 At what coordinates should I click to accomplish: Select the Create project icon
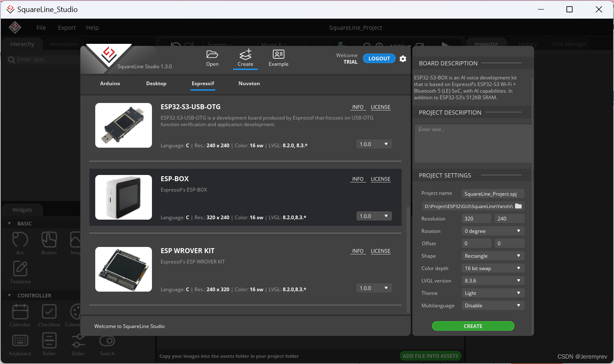(x=246, y=54)
